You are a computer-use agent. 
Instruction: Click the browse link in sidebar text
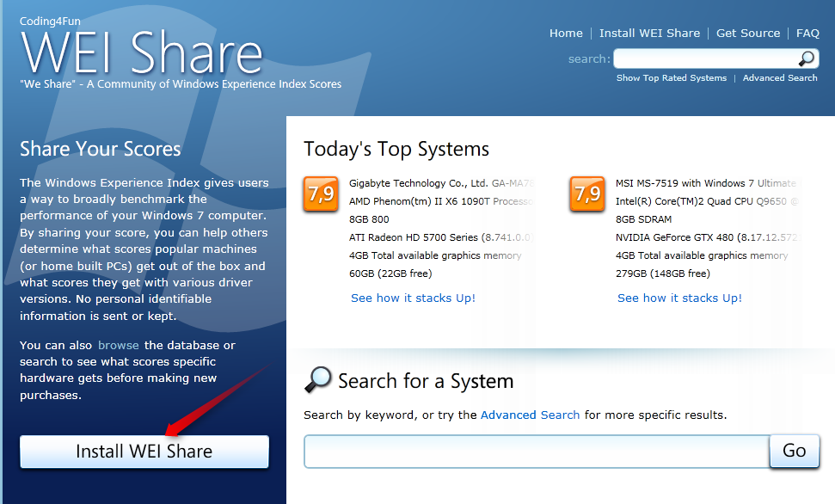[x=118, y=345]
